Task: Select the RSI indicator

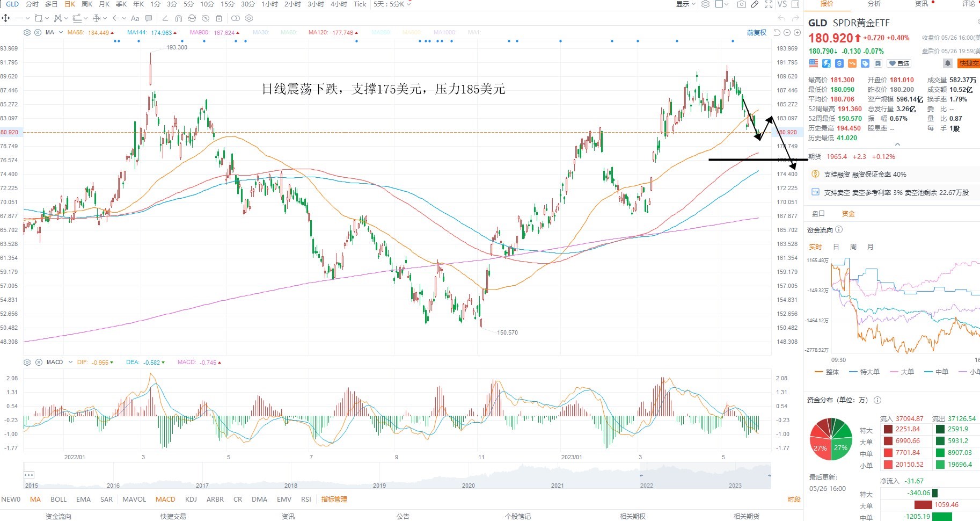Action: (306, 499)
